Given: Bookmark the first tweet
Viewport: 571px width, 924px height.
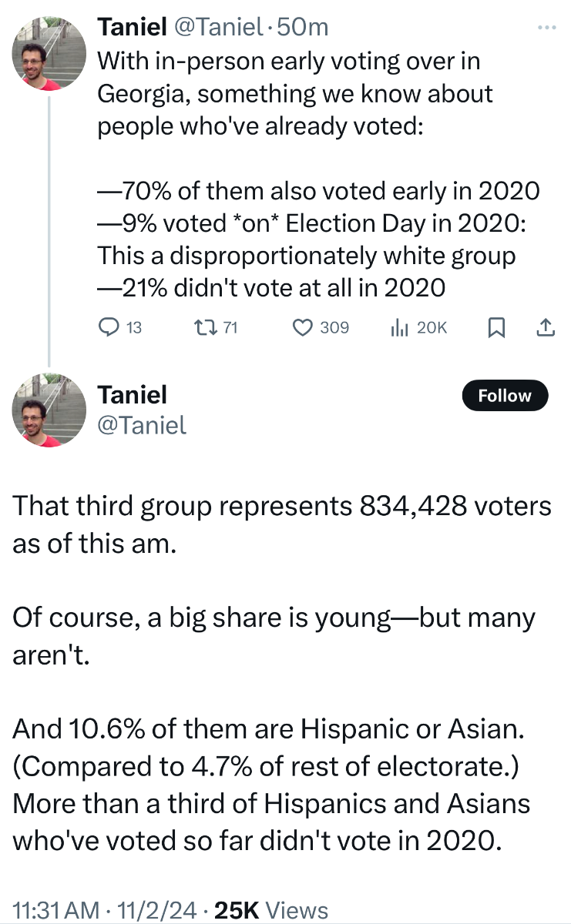Looking at the screenshot, I should (x=497, y=329).
